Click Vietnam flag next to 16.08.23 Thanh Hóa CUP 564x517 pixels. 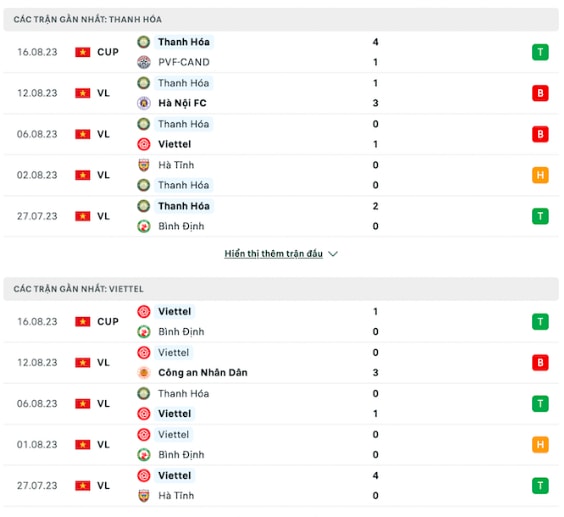click(83, 52)
